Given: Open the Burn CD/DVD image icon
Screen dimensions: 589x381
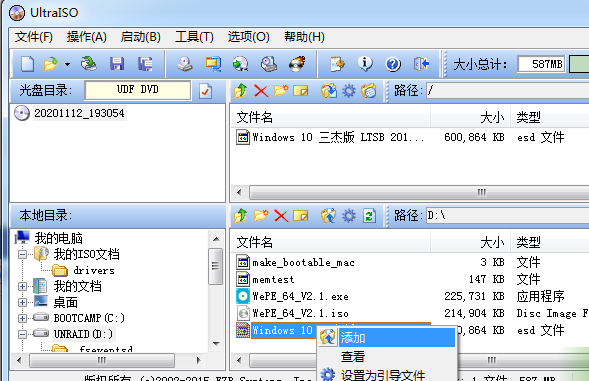Looking at the screenshot, I should point(297,64).
